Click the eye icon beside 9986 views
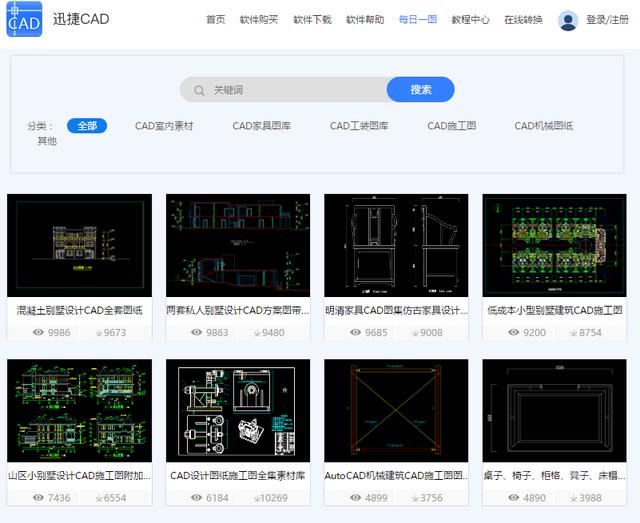Image resolution: width=640 pixels, height=523 pixels. 38,332
